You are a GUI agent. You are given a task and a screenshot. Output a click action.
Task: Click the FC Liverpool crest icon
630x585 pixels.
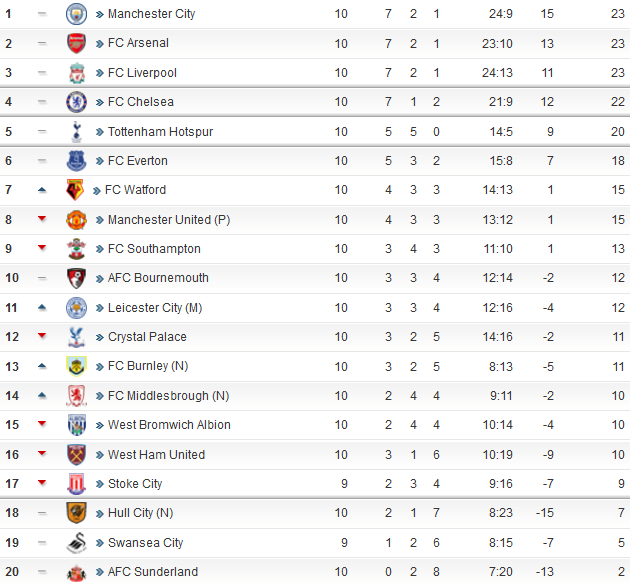click(76, 73)
